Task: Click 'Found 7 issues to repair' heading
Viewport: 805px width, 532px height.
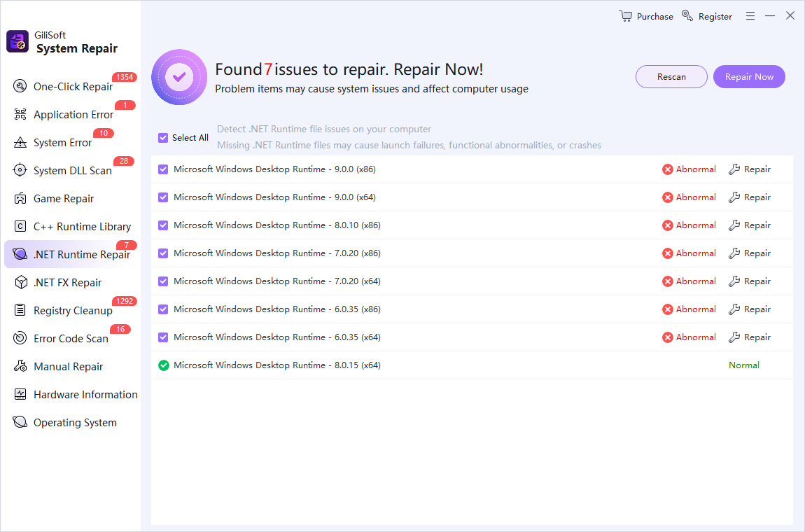Action: pos(349,69)
